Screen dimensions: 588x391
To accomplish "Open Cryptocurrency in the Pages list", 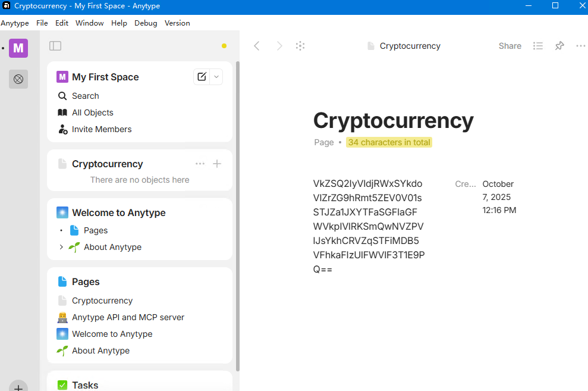I will coord(102,301).
